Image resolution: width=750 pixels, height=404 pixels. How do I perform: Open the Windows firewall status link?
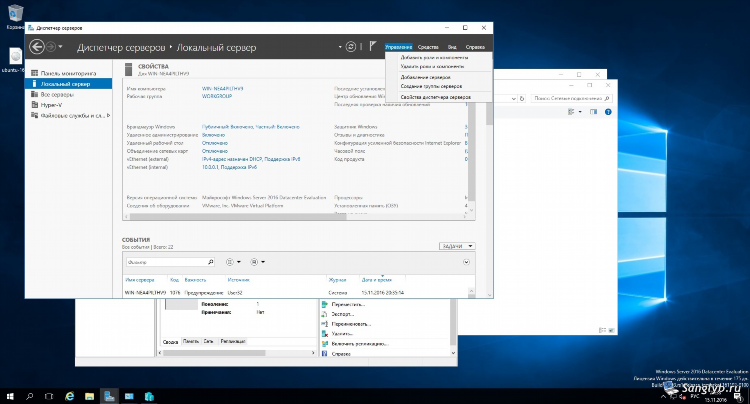pyautogui.click(x=251, y=127)
